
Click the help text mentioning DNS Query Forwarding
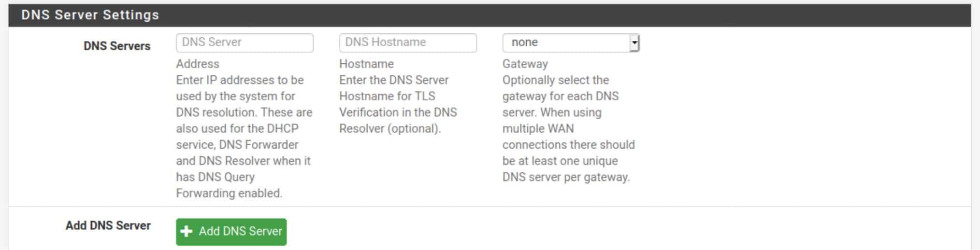click(244, 137)
